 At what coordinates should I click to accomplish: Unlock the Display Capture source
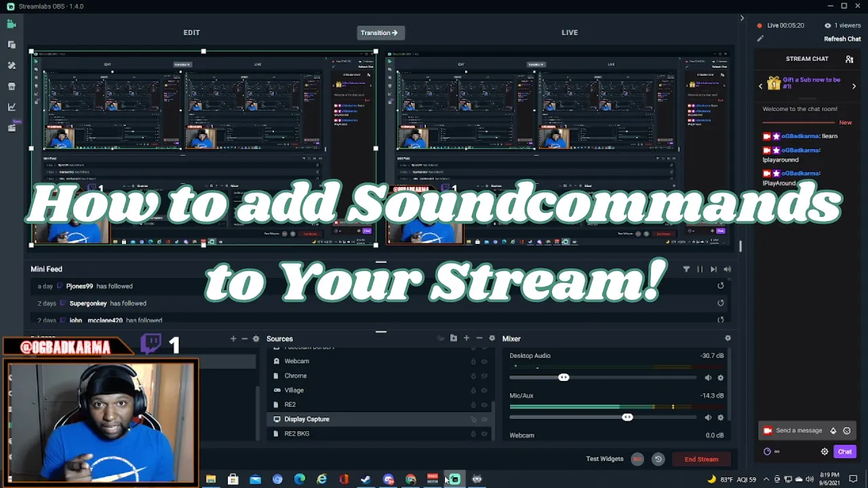pos(473,419)
